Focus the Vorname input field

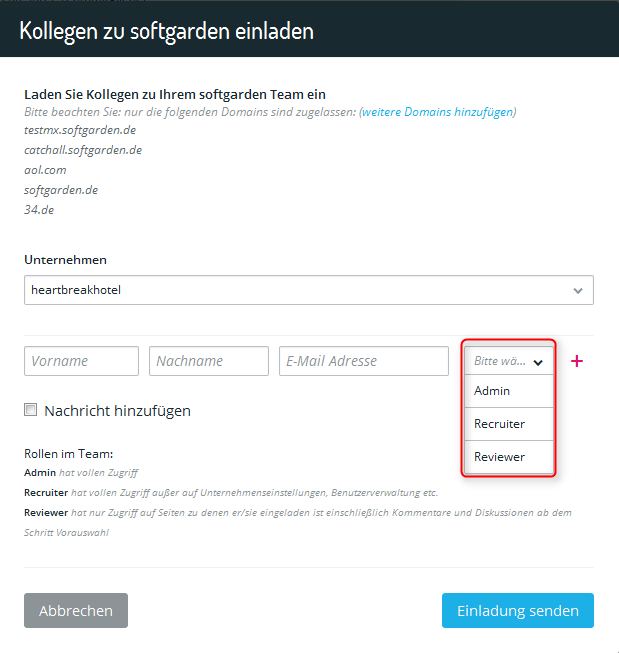[81, 361]
